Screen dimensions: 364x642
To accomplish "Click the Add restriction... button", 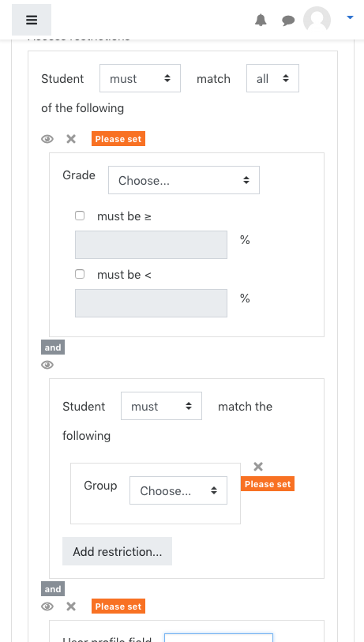I will pos(117,551).
